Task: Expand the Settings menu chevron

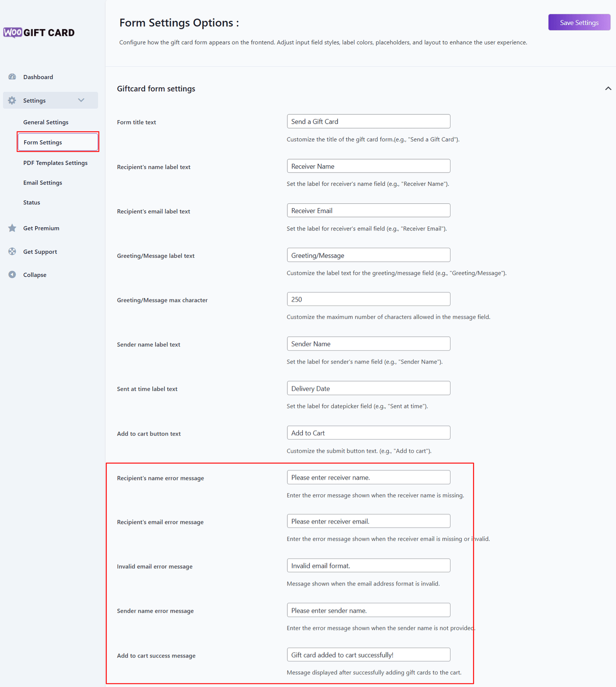Action: point(81,100)
